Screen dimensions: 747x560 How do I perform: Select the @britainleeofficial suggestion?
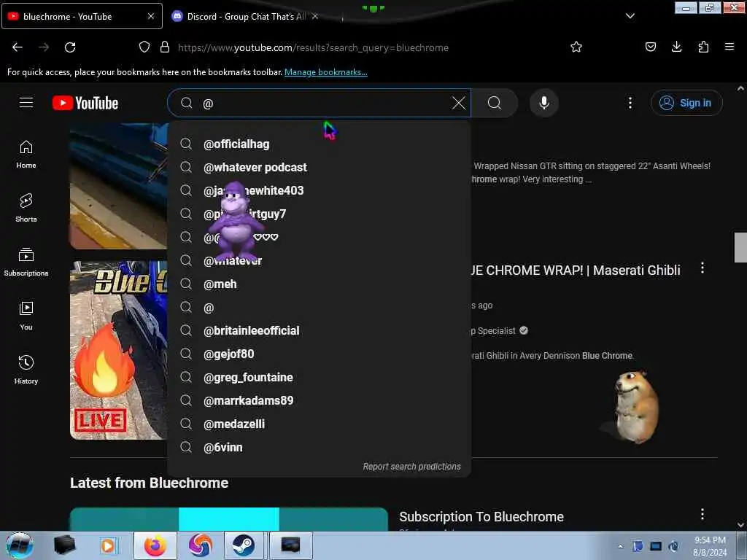tap(320, 330)
